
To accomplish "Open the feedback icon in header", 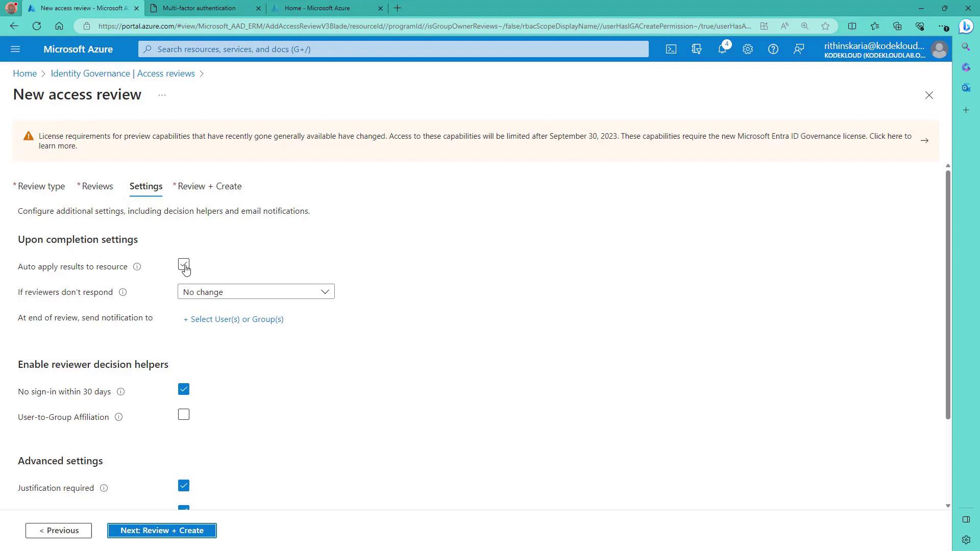I will pyautogui.click(x=799, y=49).
